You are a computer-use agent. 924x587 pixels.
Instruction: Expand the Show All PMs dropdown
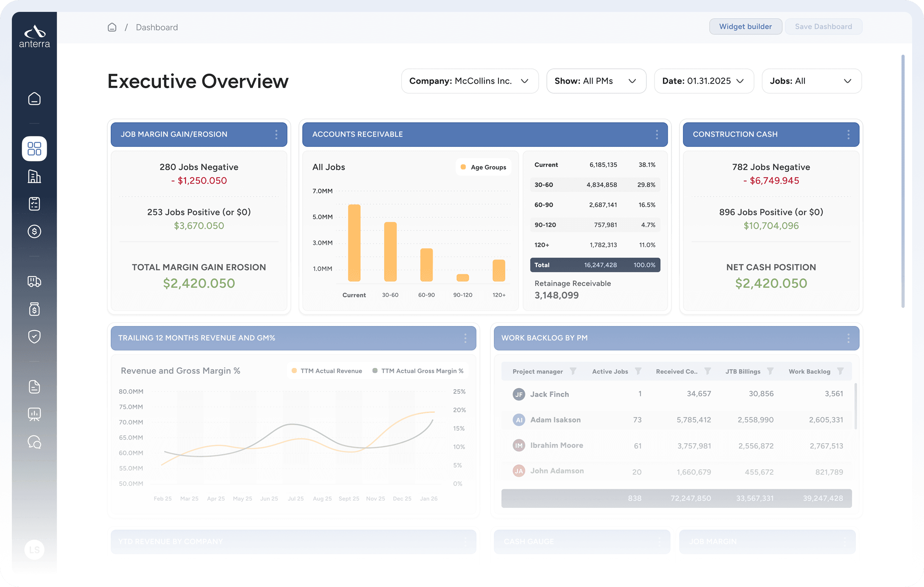tap(596, 81)
